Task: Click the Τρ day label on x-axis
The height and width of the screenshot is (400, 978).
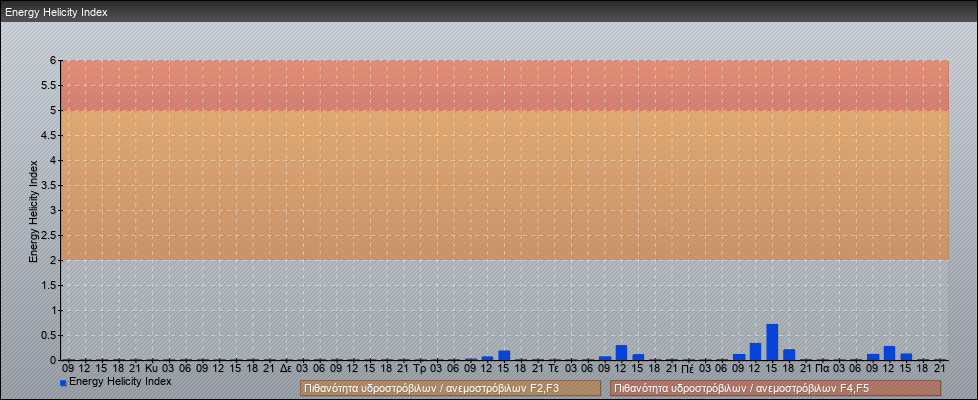Action: pyautogui.click(x=420, y=369)
